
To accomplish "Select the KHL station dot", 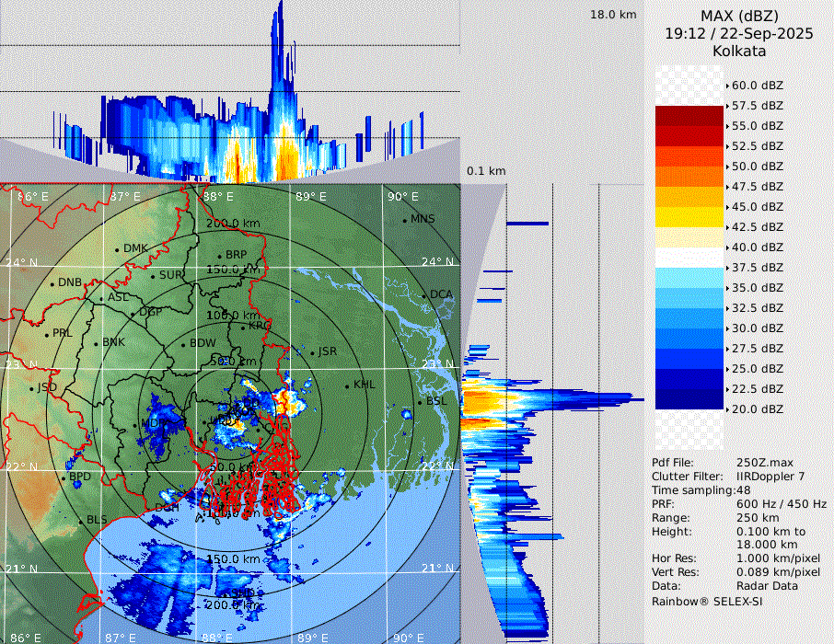I will 347,385.
